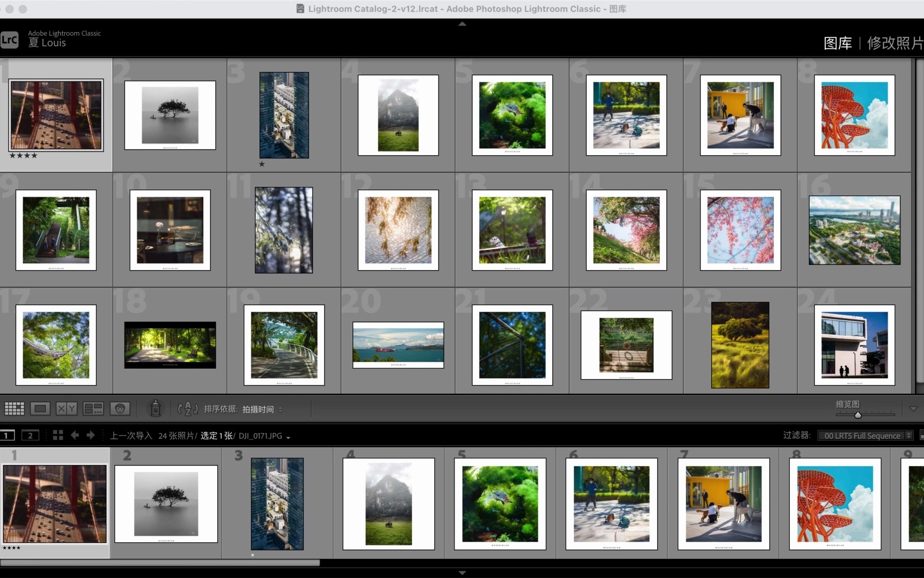This screenshot has width=924, height=578.
Task: Select main window button 1
Action: pyautogui.click(x=7, y=435)
